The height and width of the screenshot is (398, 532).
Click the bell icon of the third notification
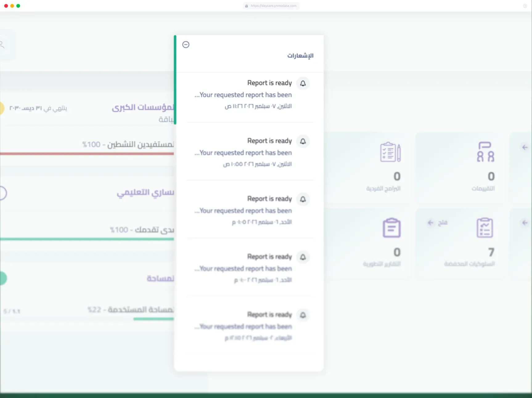click(x=303, y=199)
